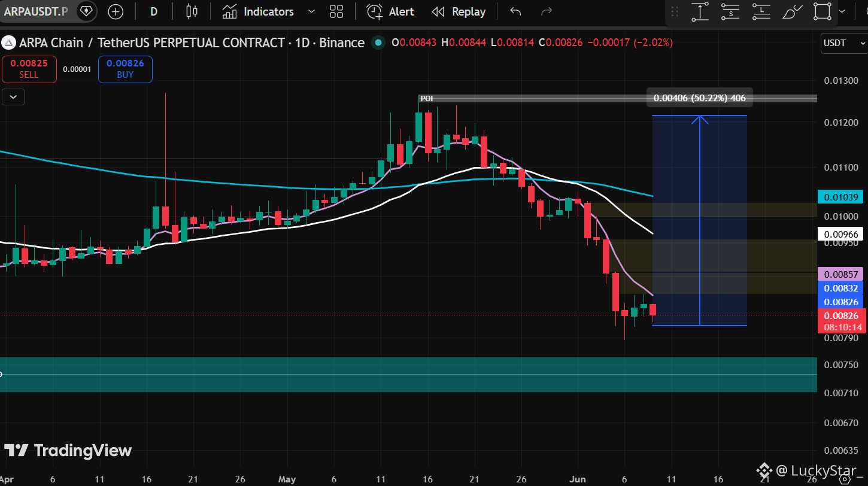The width and height of the screenshot is (868, 486).
Task: Expand the chevron after the rectangle tool
Action: [842, 12]
